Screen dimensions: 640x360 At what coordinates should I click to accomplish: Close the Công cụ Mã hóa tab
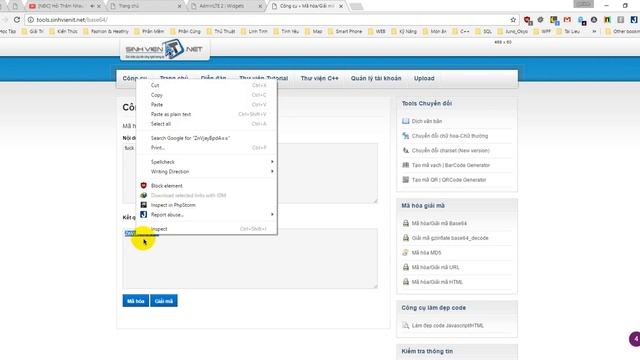point(341,6)
